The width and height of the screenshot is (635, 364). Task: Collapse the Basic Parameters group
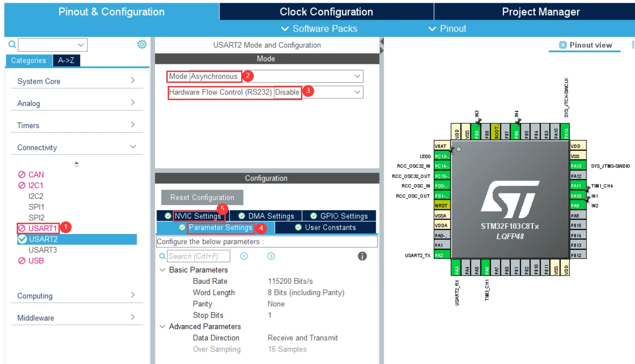point(162,270)
